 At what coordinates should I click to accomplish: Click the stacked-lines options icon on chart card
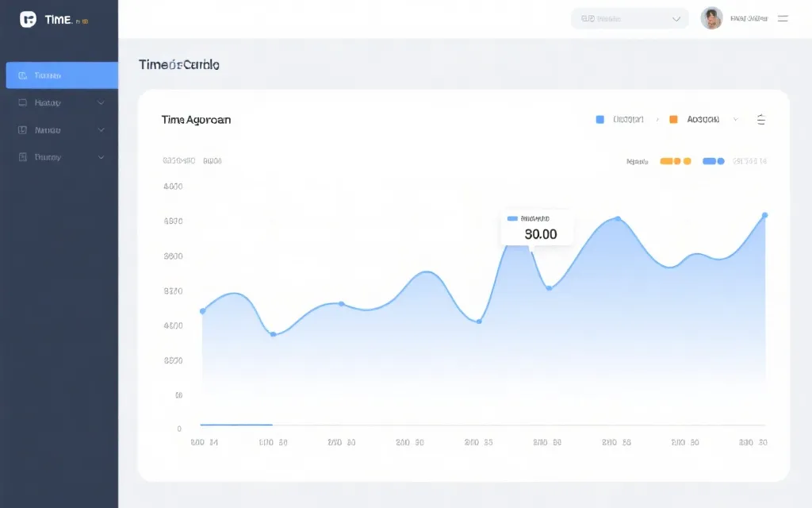tap(760, 120)
